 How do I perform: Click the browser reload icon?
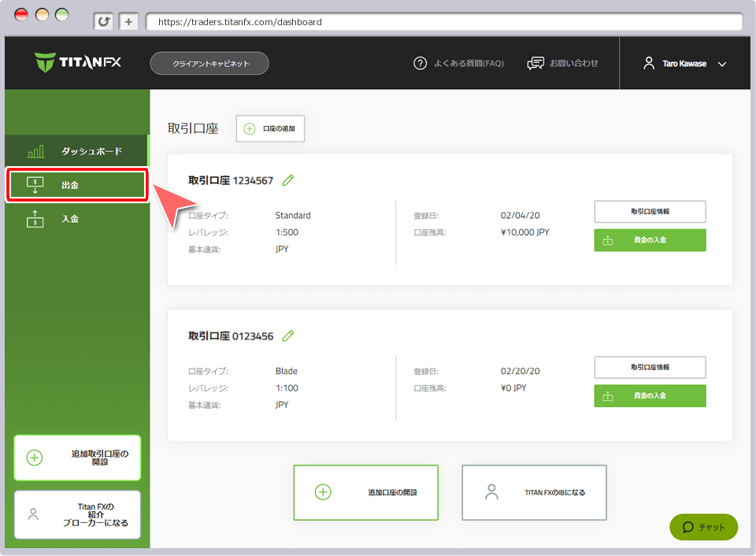tap(103, 22)
